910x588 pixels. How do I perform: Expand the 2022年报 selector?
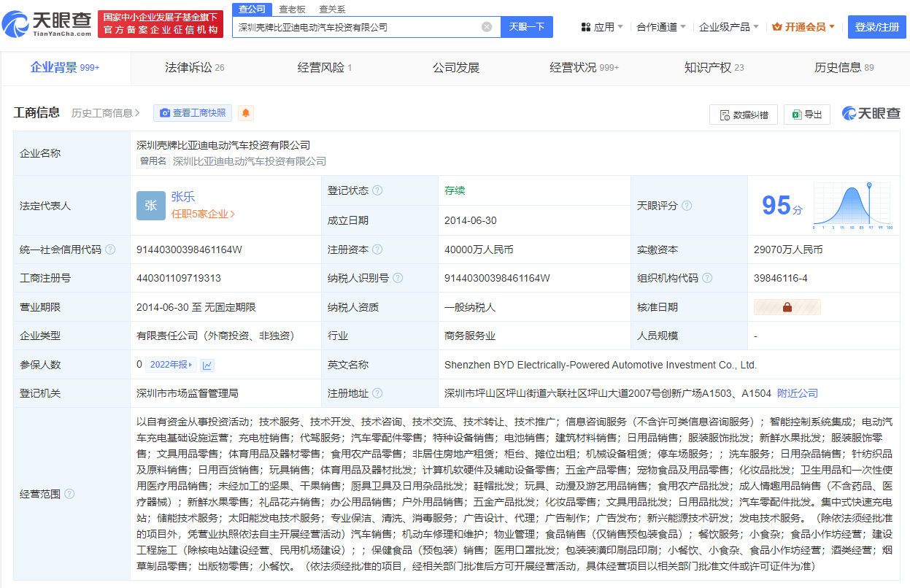pyautogui.click(x=172, y=365)
